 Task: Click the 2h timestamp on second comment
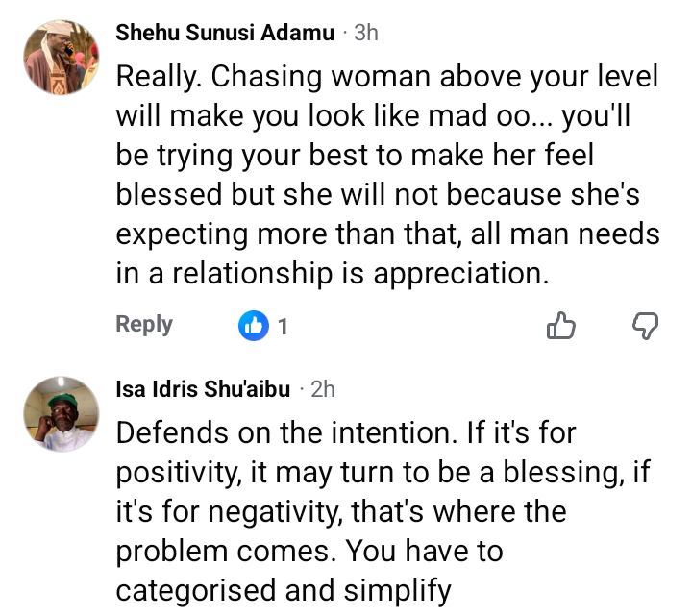tap(323, 388)
